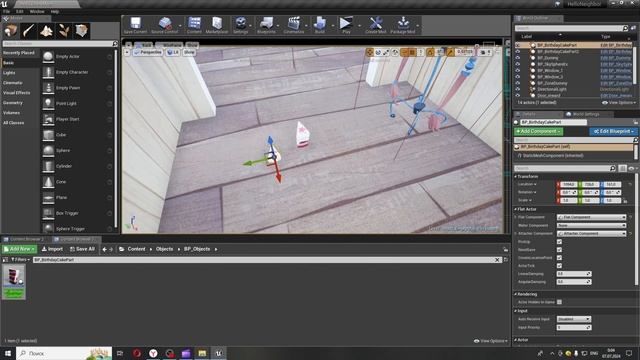Viewport: 640px width, 360px height.
Task: Clear the Content Browser search filter
Action: pos(497,260)
